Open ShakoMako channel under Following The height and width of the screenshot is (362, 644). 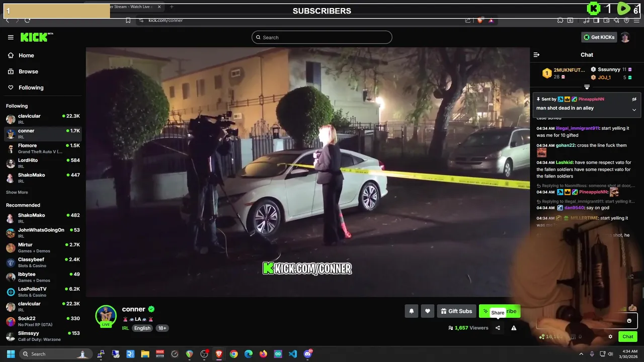[43, 177]
